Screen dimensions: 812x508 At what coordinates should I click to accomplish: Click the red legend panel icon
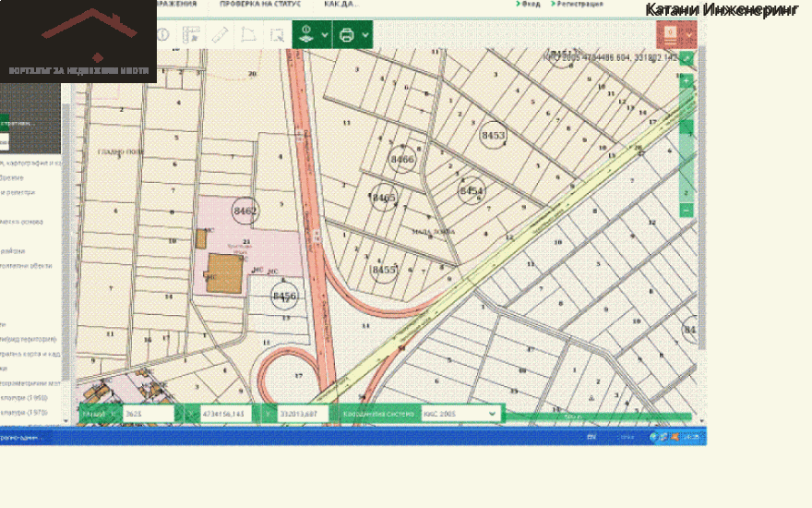click(x=670, y=35)
